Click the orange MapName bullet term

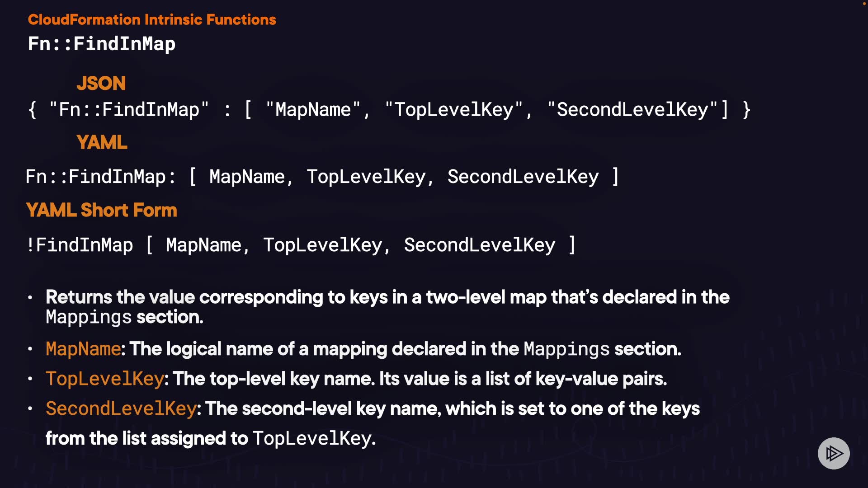click(83, 349)
